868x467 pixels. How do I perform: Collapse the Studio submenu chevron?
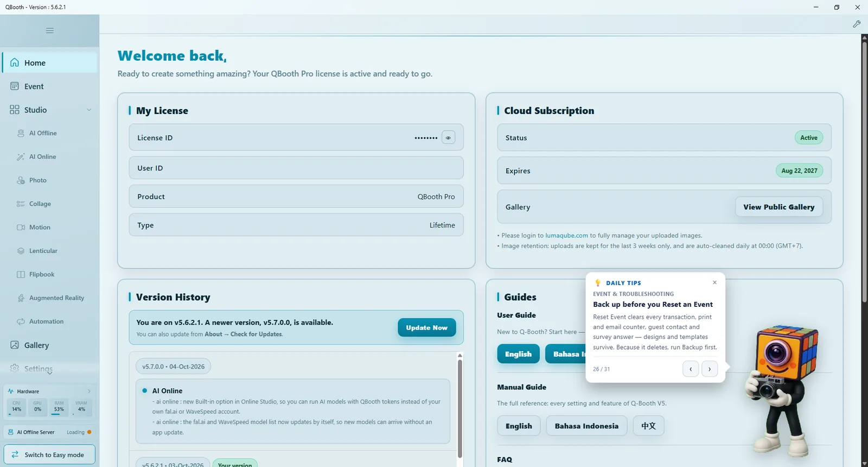point(89,110)
